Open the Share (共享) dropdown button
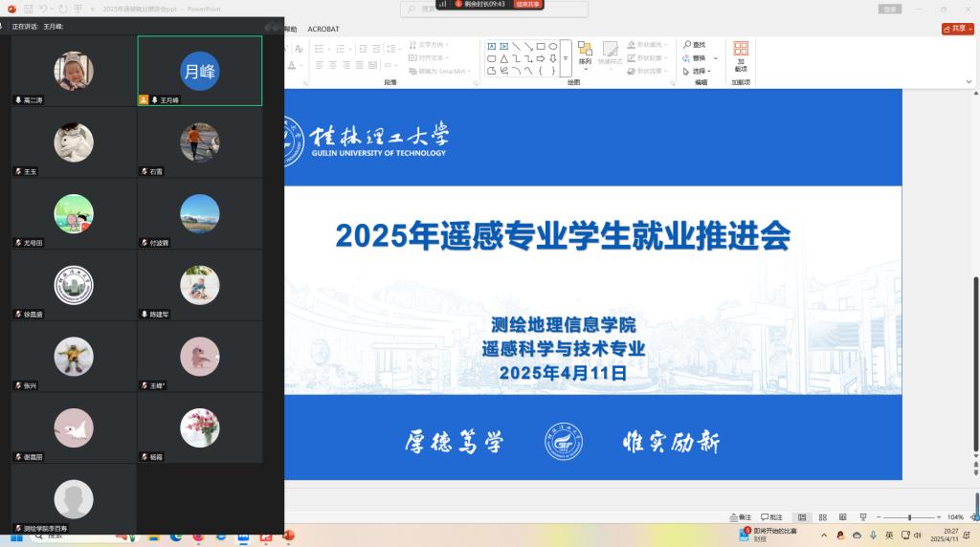980x547 pixels. tap(957, 29)
